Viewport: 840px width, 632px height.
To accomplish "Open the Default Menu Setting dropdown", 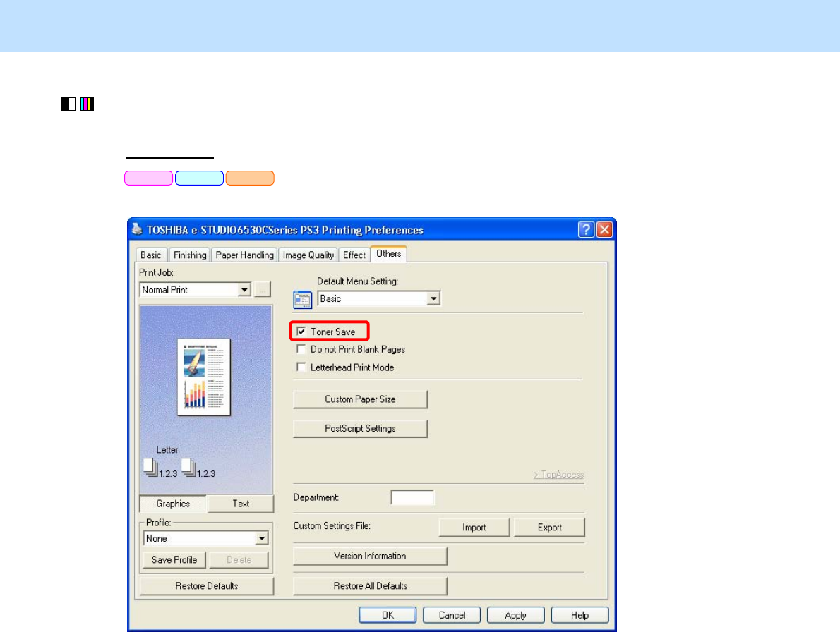I will (x=433, y=298).
